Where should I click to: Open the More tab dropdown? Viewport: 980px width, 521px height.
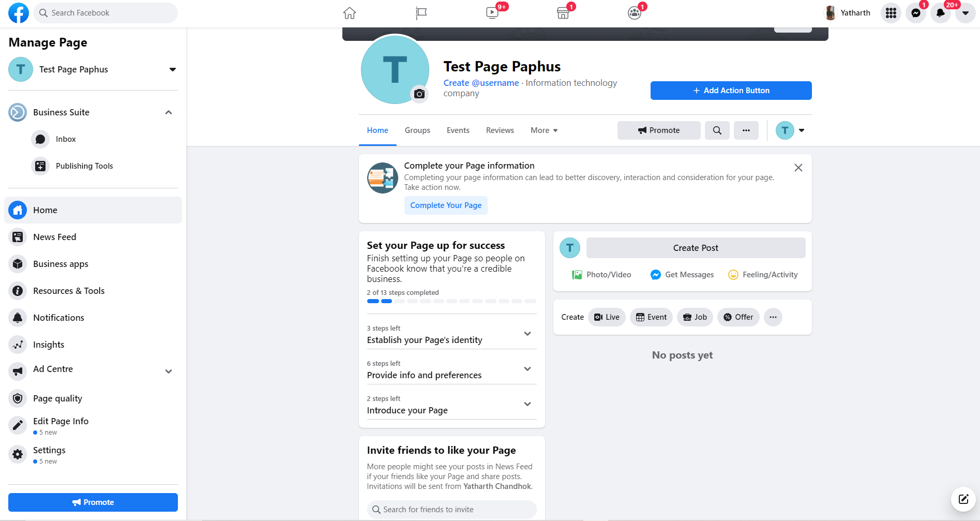click(x=544, y=130)
